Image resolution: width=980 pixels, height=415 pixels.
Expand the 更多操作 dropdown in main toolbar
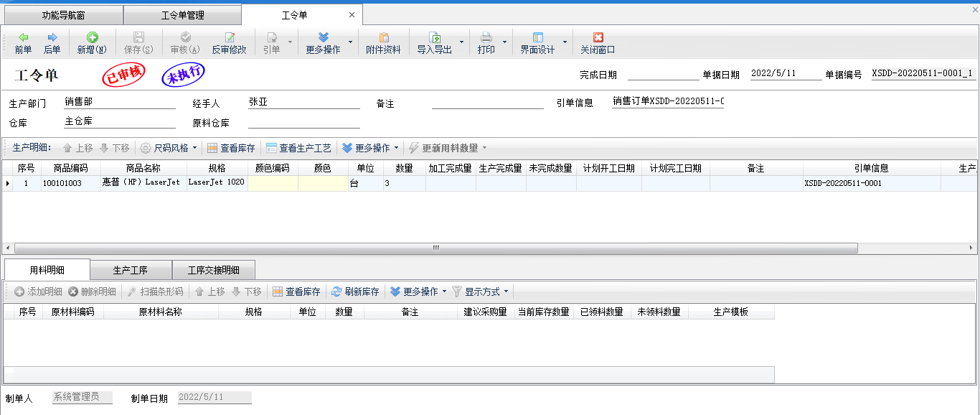[x=350, y=42]
